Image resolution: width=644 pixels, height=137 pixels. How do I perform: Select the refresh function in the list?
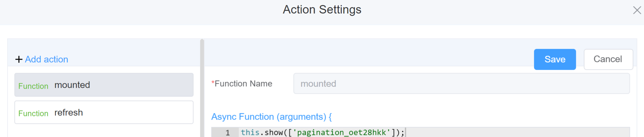(104, 113)
